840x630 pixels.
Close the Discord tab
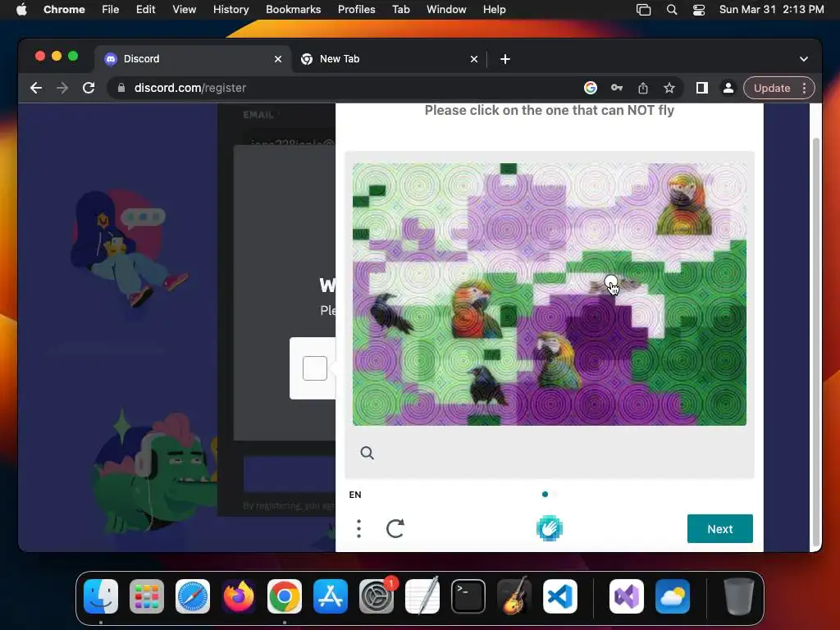(278, 59)
